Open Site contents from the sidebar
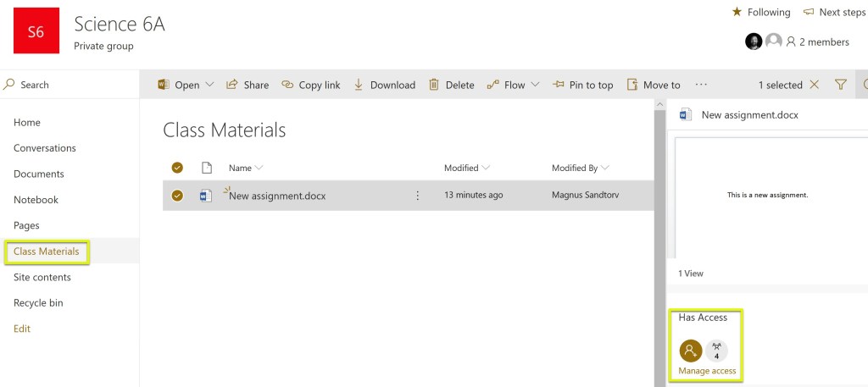Screen dimensions: 868x387 pos(42,277)
